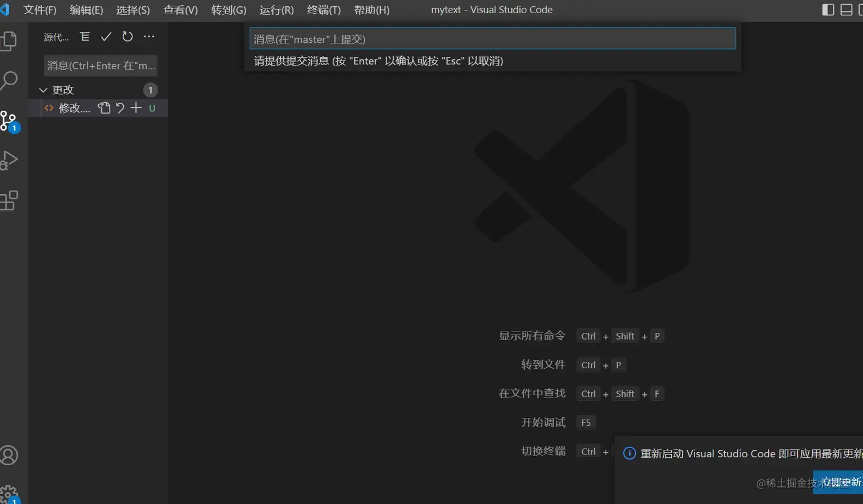The height and width of the screenshot is (504, 863).
Task: Open the 运行(R) menu
Action: [x=277, y=10]
